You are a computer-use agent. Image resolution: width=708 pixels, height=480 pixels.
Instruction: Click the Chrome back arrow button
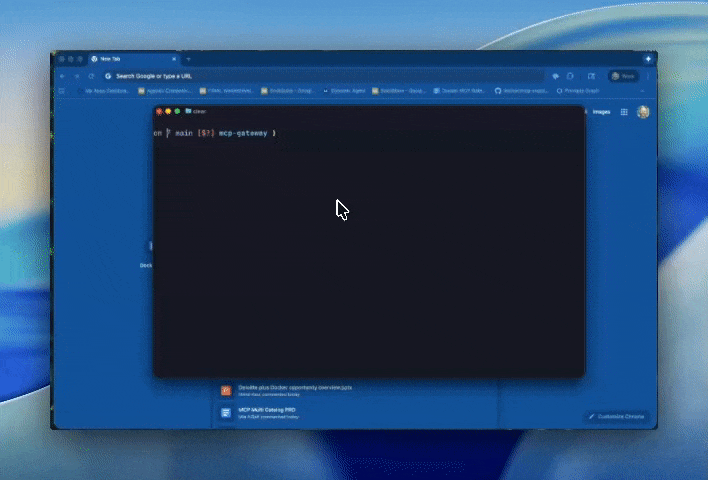pos(62,76)
